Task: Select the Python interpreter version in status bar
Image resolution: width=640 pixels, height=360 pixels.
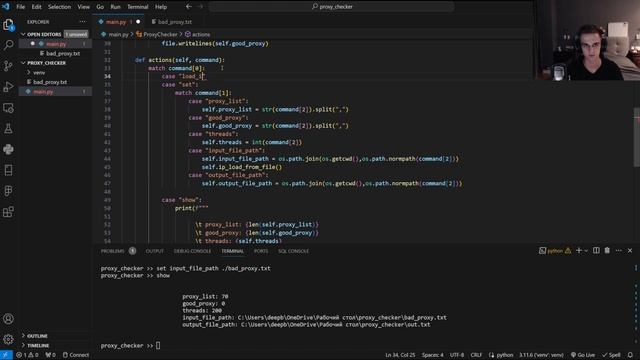Action: 541,355
